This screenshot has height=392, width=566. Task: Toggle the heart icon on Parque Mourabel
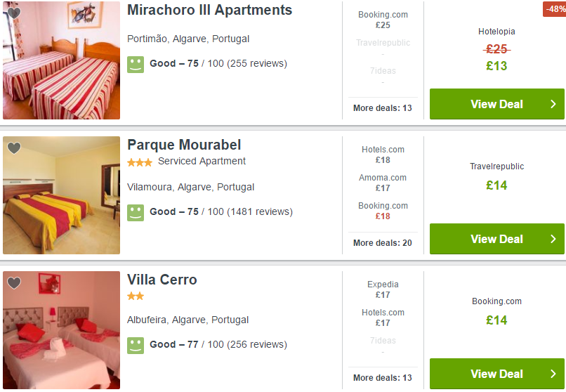coord(14,148)
